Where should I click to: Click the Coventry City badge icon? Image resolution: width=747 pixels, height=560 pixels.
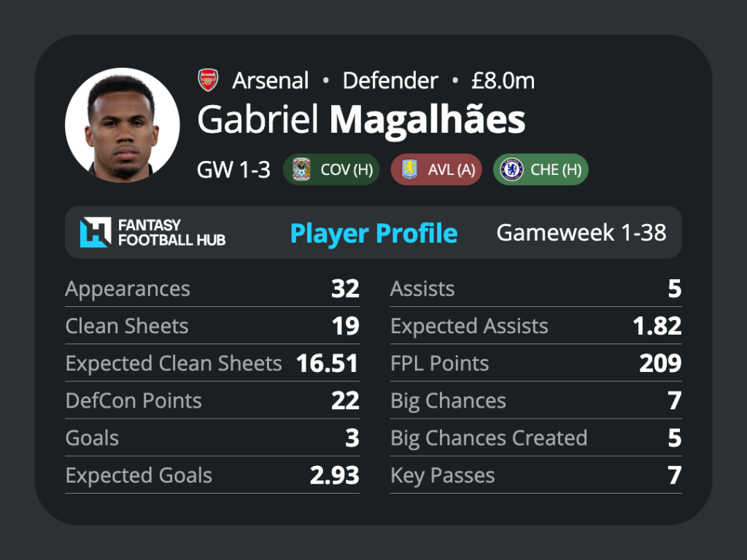[x=301, y=169]
